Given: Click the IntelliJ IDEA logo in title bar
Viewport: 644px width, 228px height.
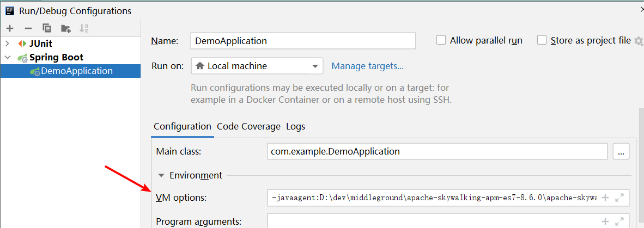Looking at the screenshot, I should pyautogui.click(x=9, y=10).
